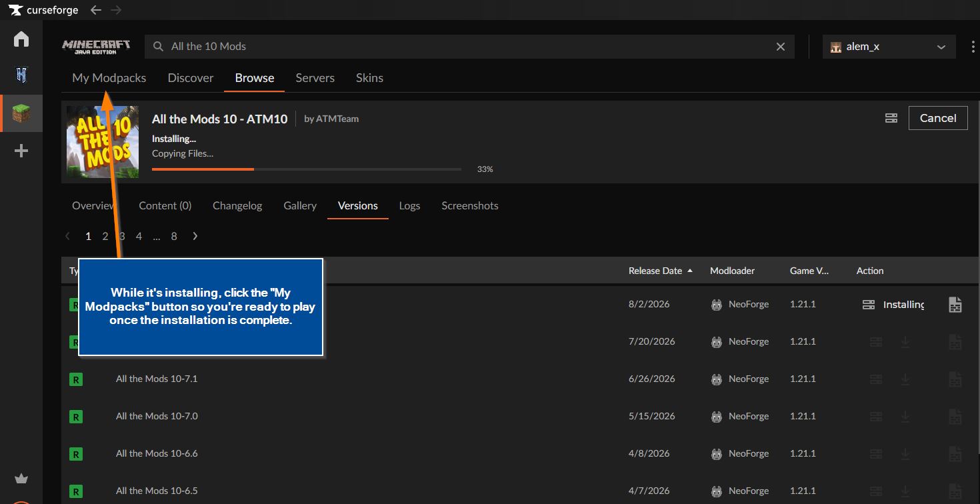The image size is (980, 504).
Task: Open the Gallery tab
Action: pyautogui.click(x=300, y=205)
